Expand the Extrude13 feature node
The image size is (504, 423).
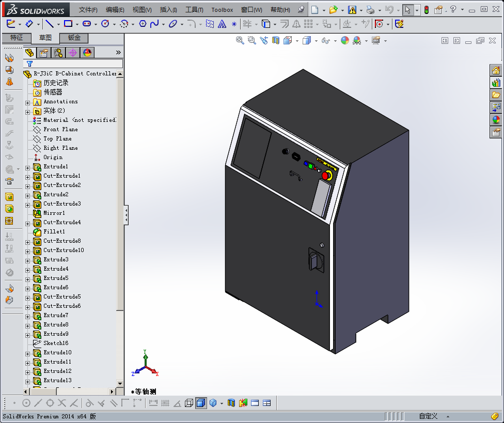tap(28, 382)
